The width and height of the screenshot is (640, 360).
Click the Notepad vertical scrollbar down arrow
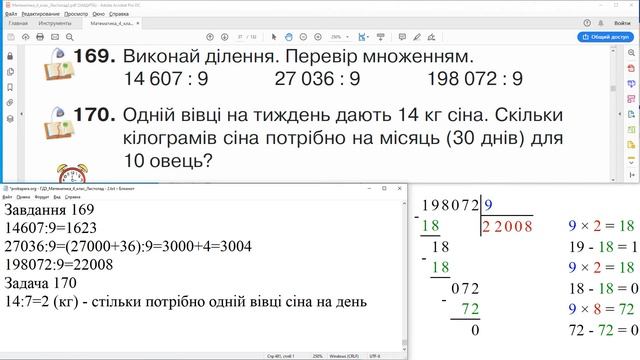coord(404,350)
